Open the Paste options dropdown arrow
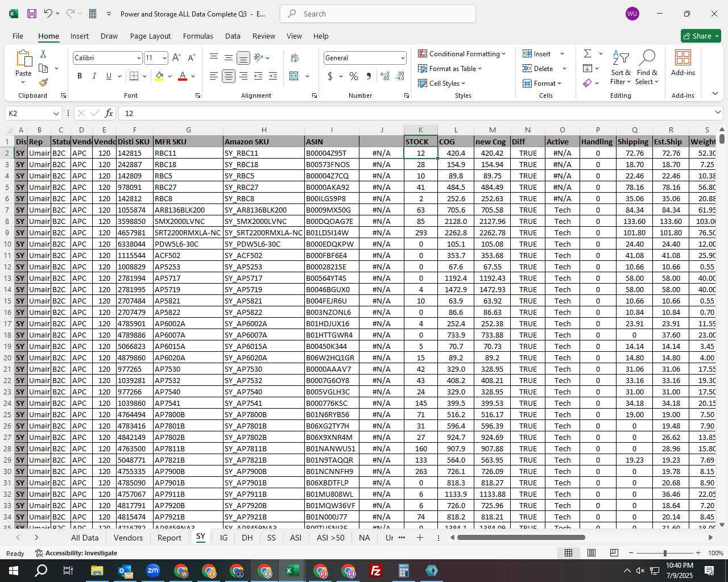 (23, 82)
